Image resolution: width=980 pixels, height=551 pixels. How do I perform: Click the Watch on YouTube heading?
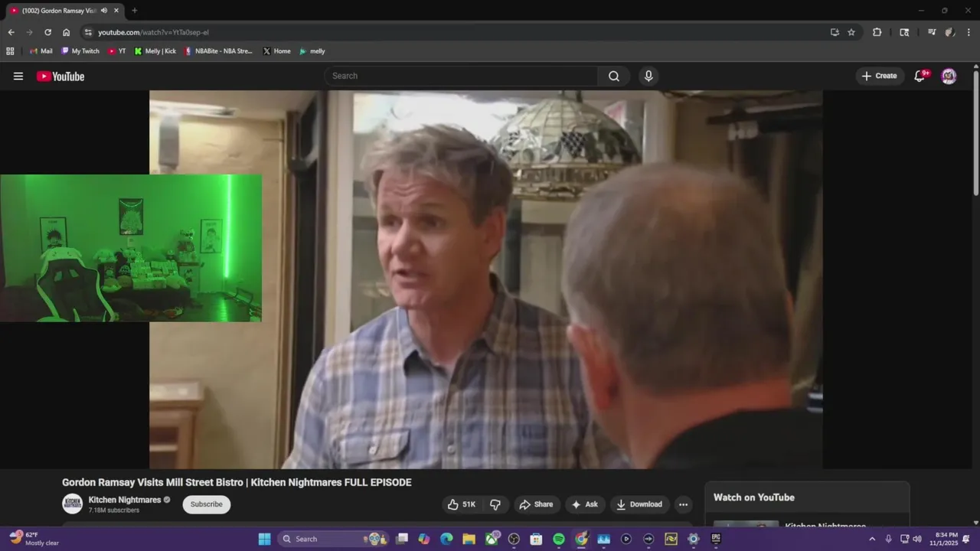click(754, 497)
